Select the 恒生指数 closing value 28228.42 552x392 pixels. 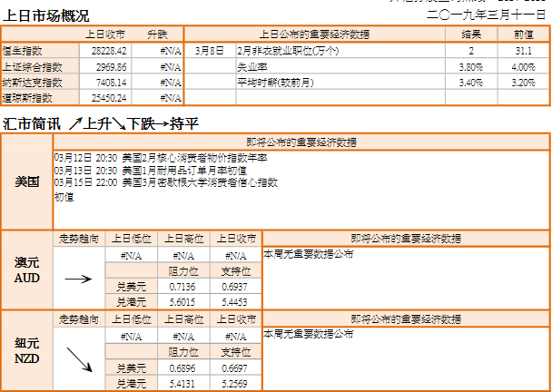pos(109,51)
